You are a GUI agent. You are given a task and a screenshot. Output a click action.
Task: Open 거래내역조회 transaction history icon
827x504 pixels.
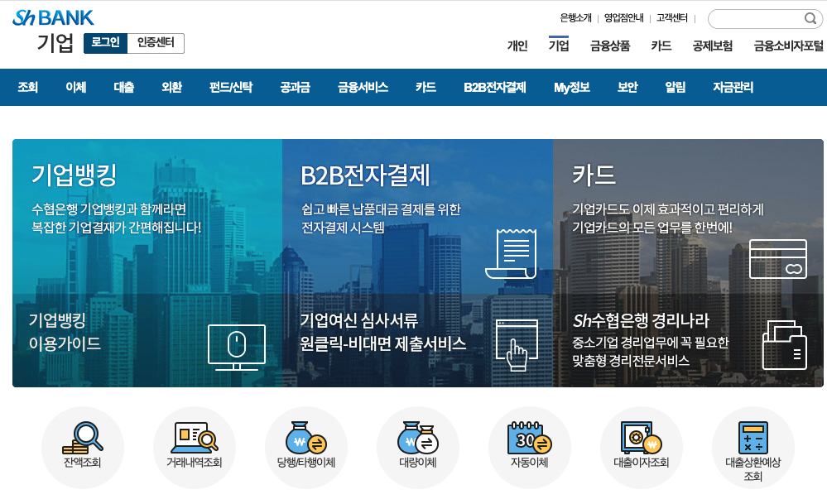tap(195, 438)
